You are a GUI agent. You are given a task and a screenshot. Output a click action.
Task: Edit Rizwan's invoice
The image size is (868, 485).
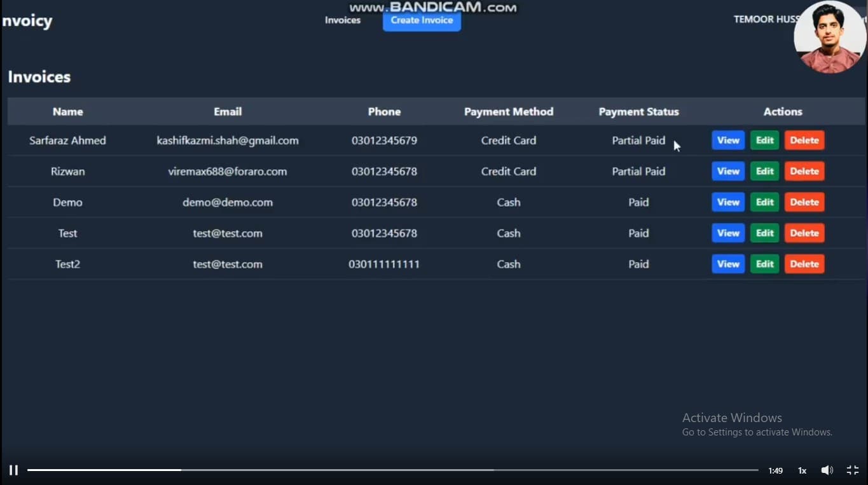click(764, 172)
